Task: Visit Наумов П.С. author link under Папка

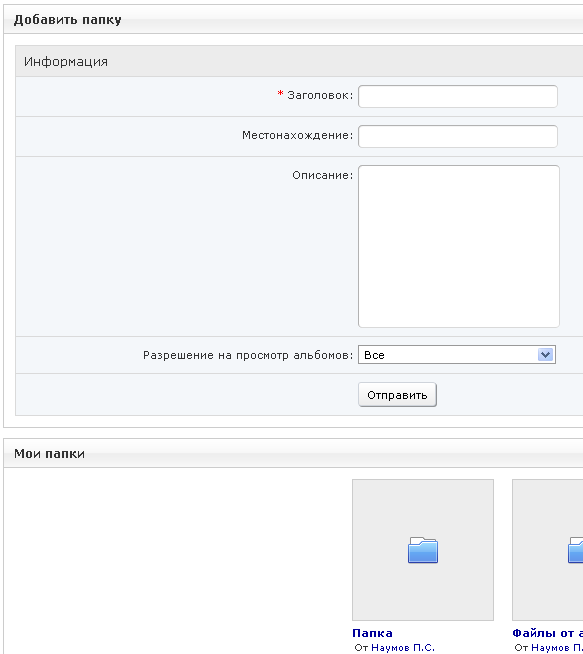Action: (403, 648)
